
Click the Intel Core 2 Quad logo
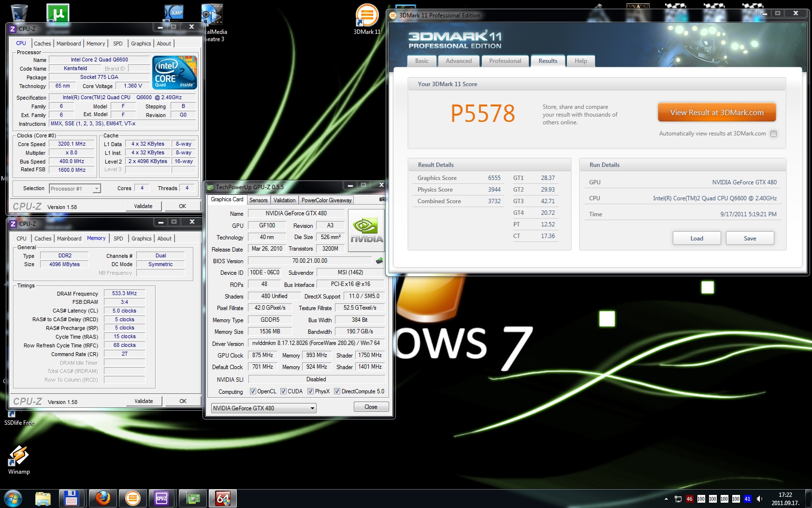(x=175, y=73)
